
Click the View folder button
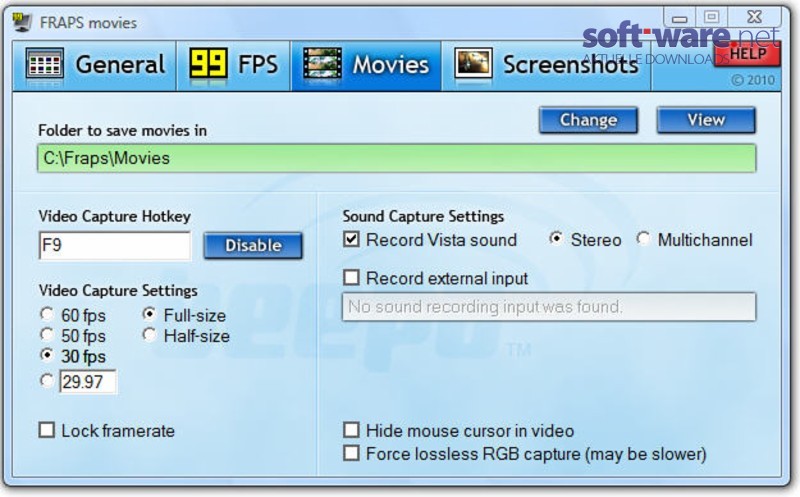click(x=706, y=120)
